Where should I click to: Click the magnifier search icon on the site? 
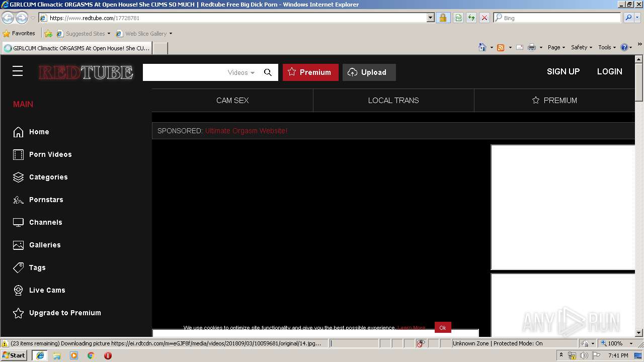point(268,72)
